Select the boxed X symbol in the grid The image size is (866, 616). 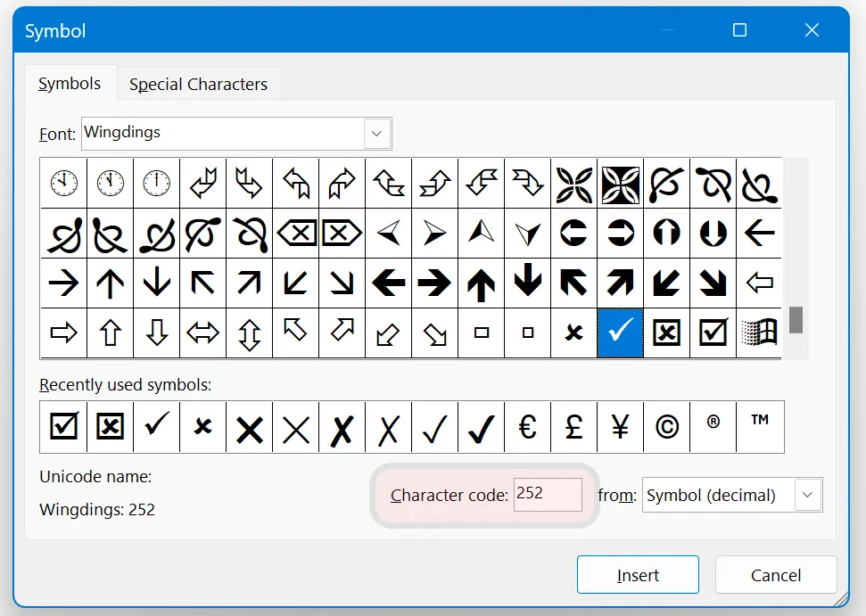click(666, 333)
